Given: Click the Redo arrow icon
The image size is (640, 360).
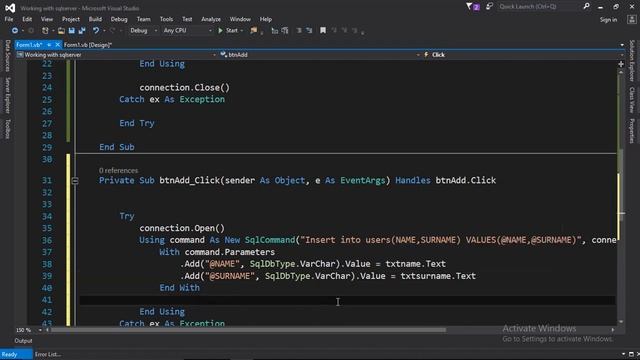Looking at the screenshot, I should click(x=112, y=31).
